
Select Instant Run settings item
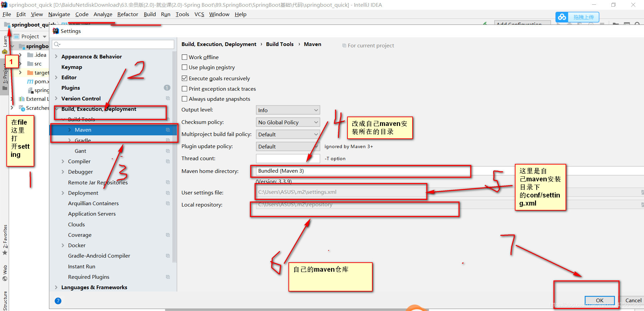pyautogui.click(x=82, y=267)
